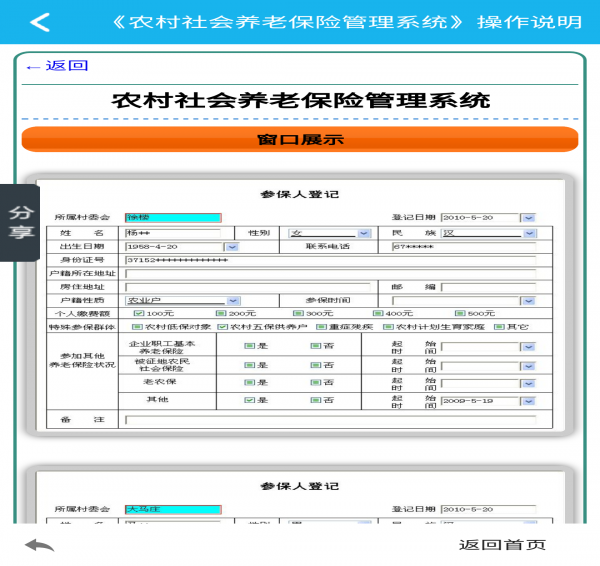Check the 300元 contribution box
The image size is (600, 566).
298,313
